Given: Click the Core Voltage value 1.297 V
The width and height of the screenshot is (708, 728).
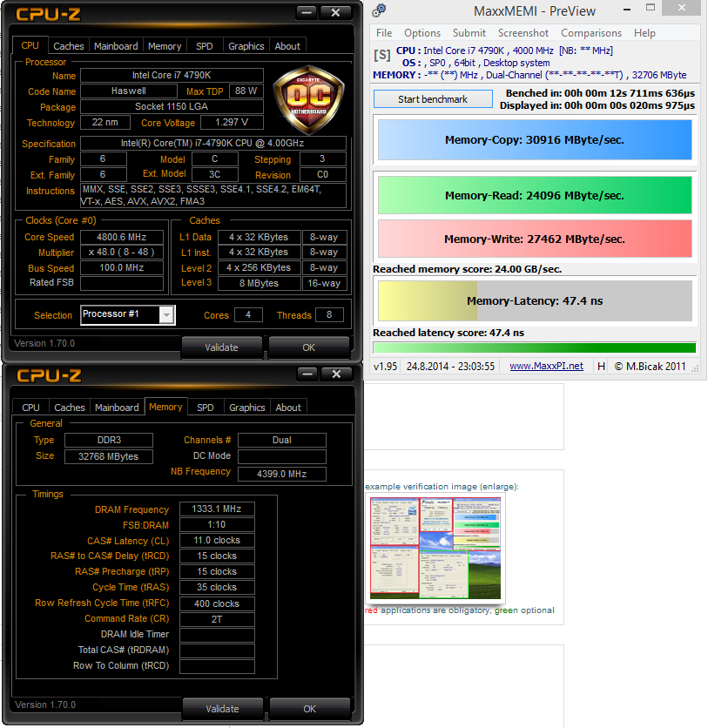Looking at the screenshot, I should coord(232,123).
